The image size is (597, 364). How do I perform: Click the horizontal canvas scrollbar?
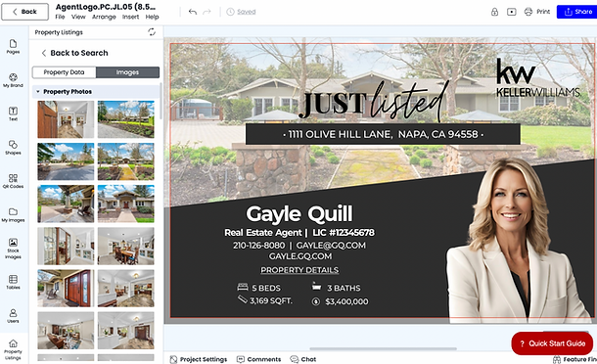coord(383,348)
